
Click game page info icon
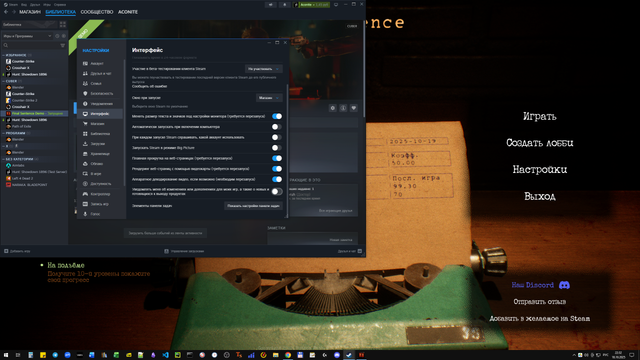point(343,108)
